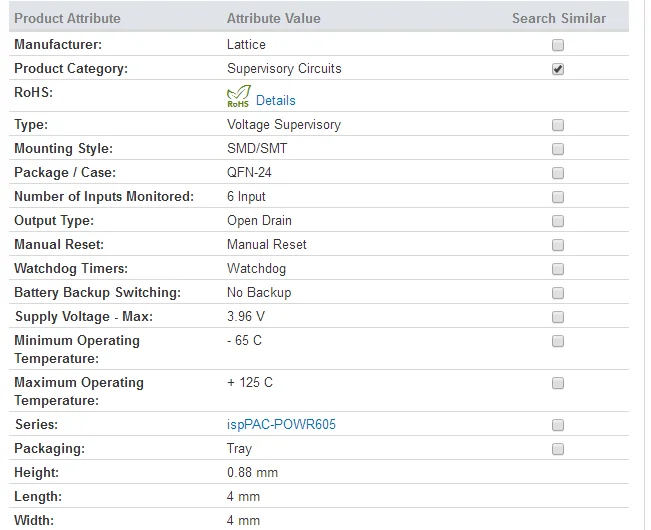Viewport: 651px width, 530px height.
Task: Tick the Output Type Open Drain checkbox
Action: pyautogui.click(x=558, y=221)
